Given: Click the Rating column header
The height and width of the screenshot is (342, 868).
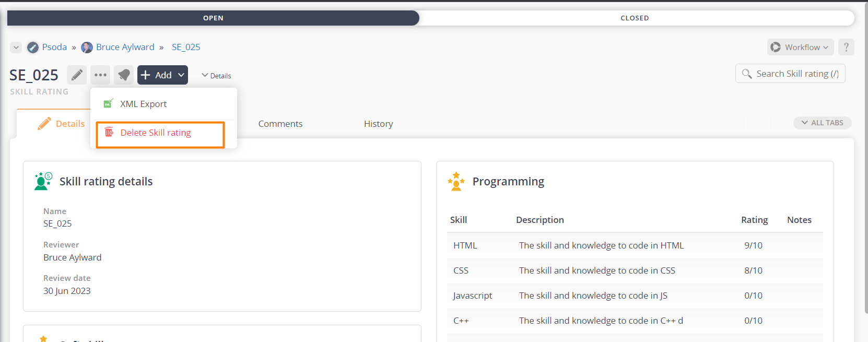Looking at the screenshot, I should pos(755,220).
